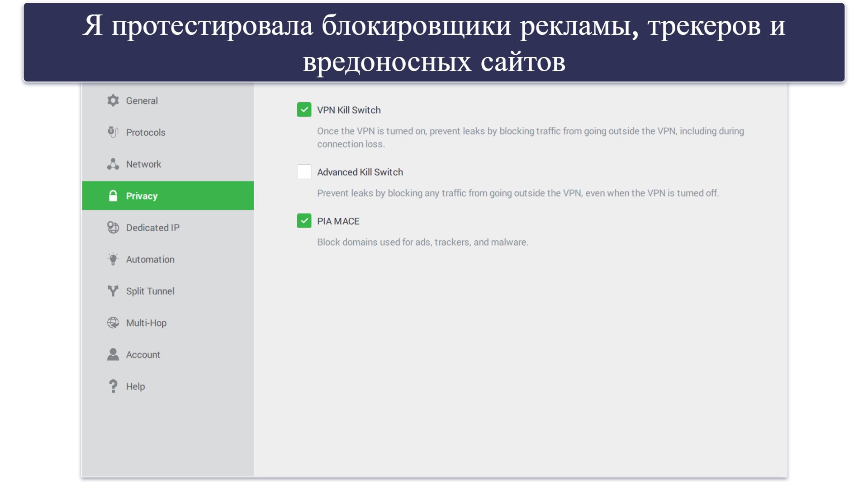Click the Split Tunnel fork icon
The height and width of the screenshot is (482, 868).
[113, 291]
